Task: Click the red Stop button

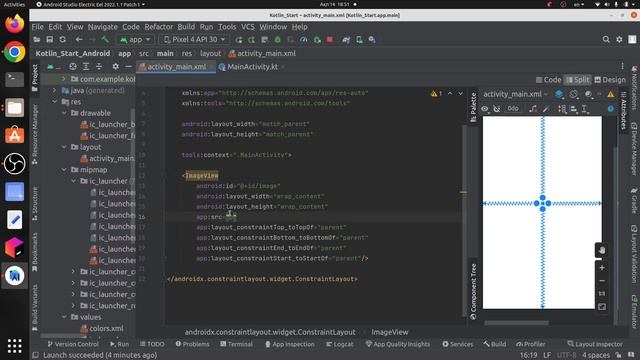Action: [330, 40]
